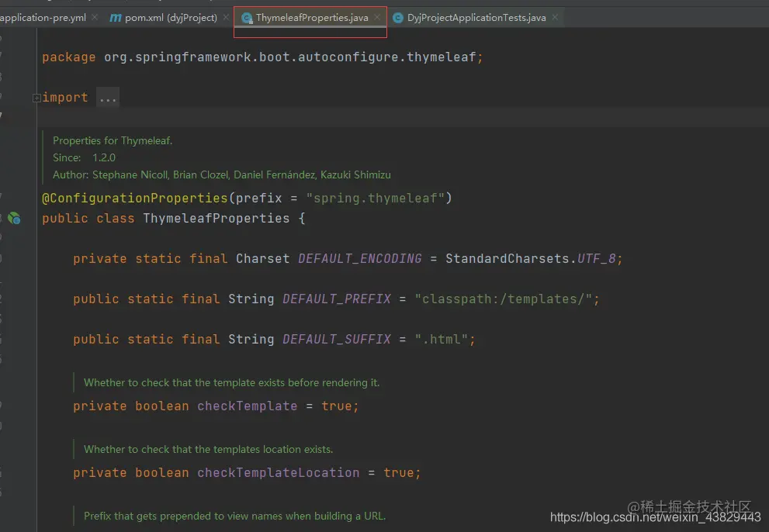The width and height of the screenshot is (769, 532).
Task: Click the DEFAULT_PREFIX constant
Action: tap(337, 299)
